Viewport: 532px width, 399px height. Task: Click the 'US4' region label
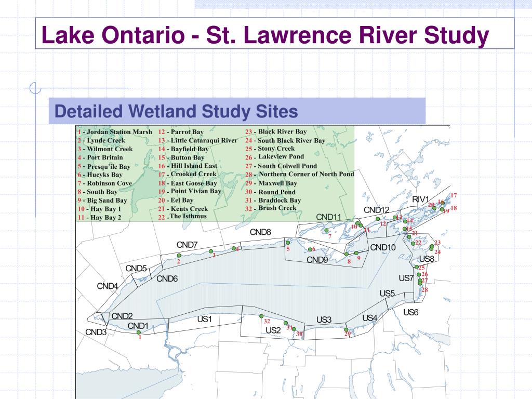tap(370, 318)
